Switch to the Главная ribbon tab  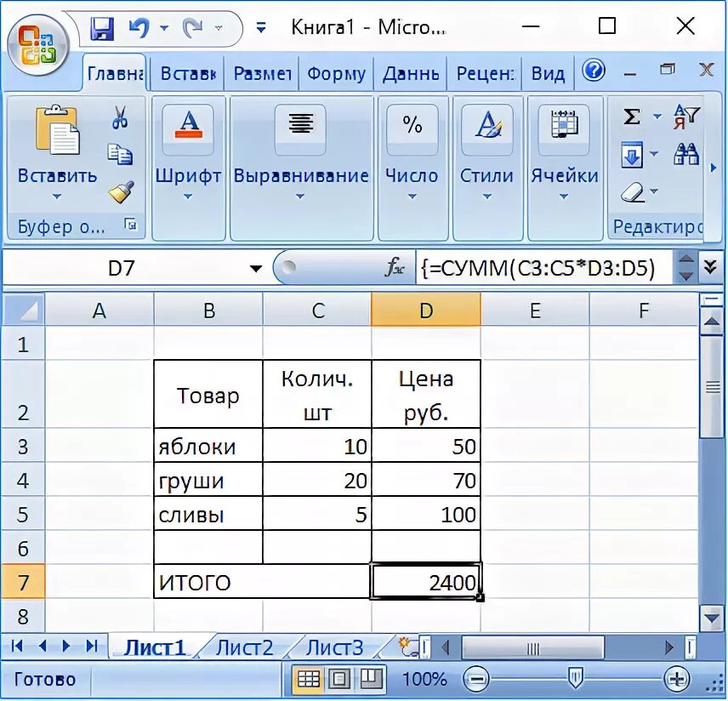pos(116,73)
